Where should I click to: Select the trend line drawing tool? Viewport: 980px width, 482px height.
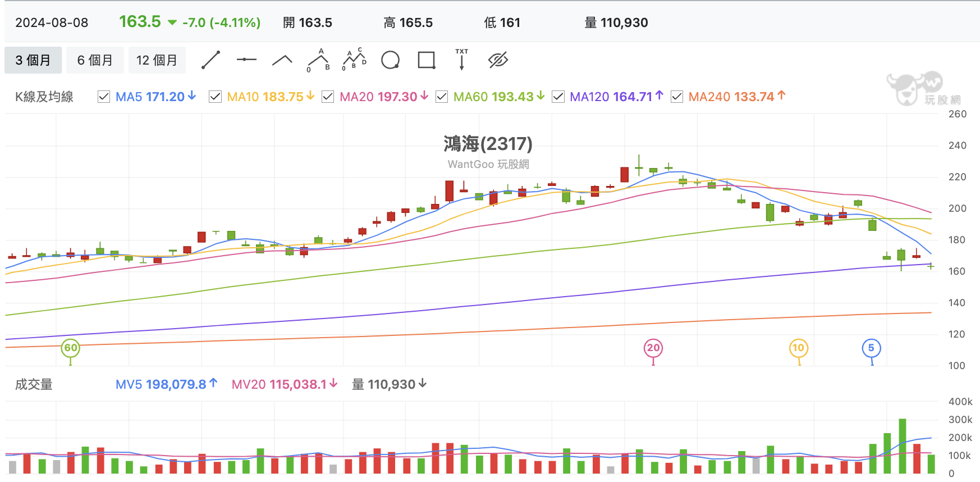point(210,60)
